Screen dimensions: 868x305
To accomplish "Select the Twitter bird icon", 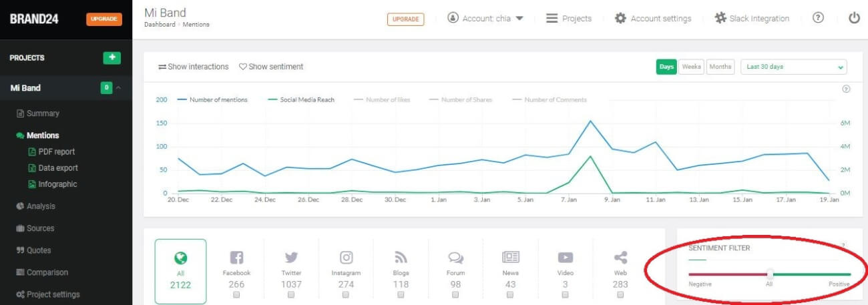I will 291,258.
